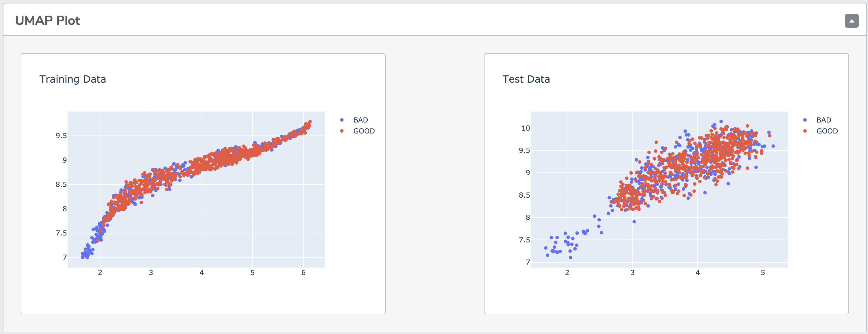Click x-axis tick 2 on Training Data plot
This screenshot has height=334, width=868.
[100, 273]
